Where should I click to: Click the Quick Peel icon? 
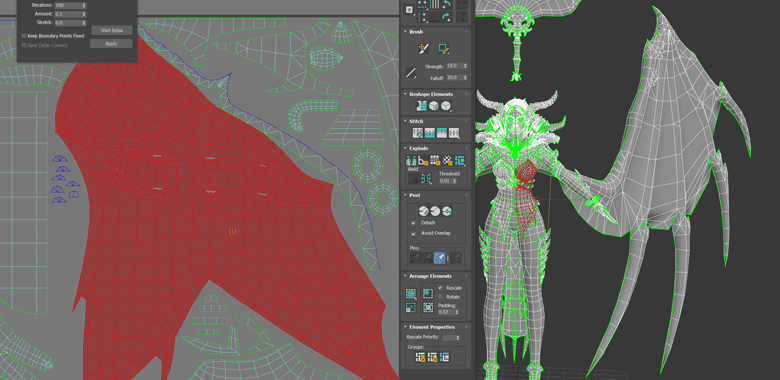coord(423,211)
